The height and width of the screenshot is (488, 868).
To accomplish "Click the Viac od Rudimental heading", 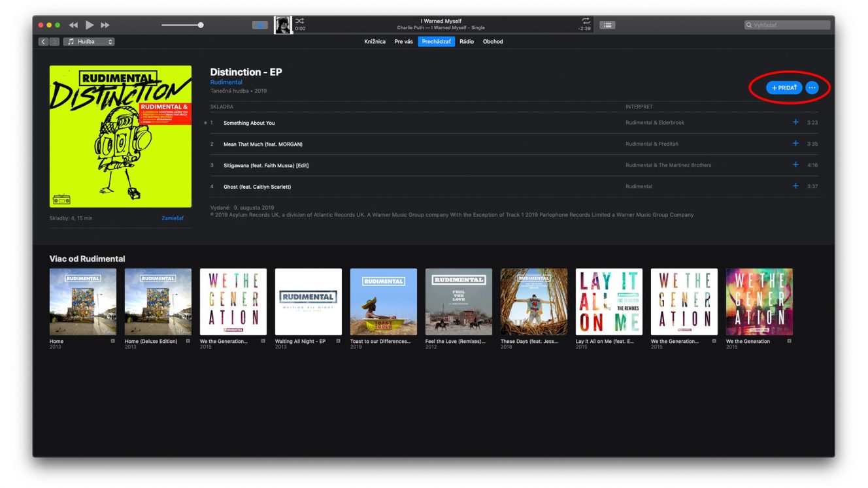I will point(88,259).
